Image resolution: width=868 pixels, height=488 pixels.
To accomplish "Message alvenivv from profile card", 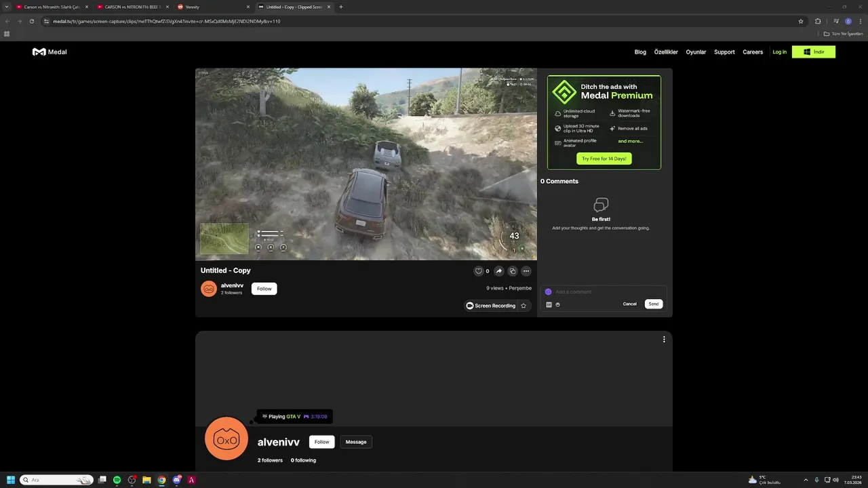I will (x=356, y=442).
